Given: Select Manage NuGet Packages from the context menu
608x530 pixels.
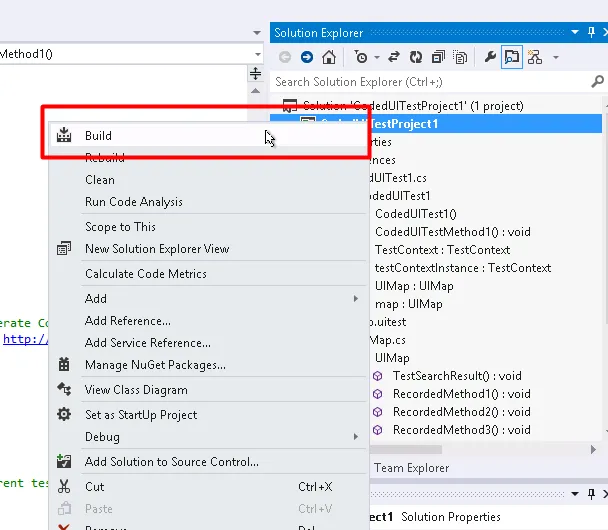Looking at the screenshot, I should tap(148, 365).
